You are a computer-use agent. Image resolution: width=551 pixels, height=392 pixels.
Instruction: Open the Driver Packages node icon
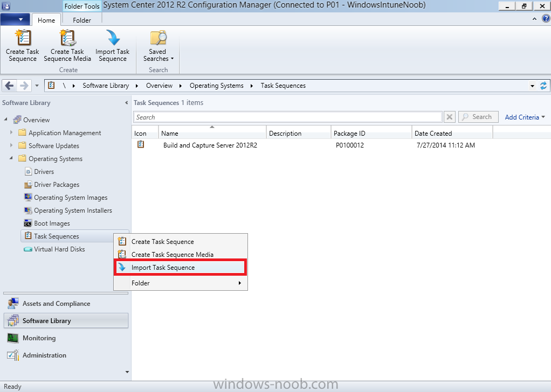click(28, 185)
